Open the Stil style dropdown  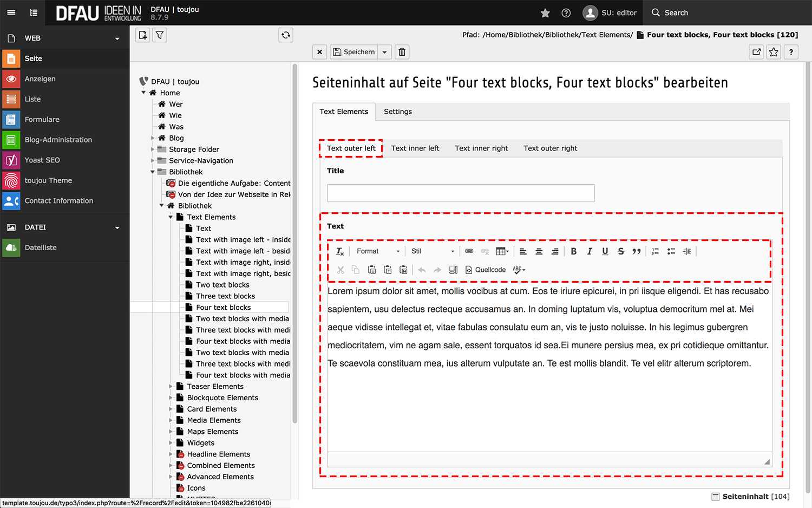pyautogui.click(x=433, y=251)
